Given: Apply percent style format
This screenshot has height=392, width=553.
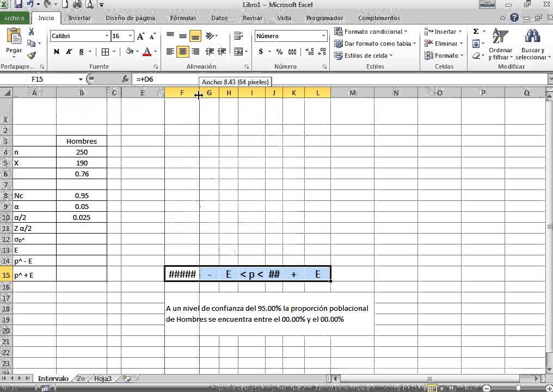Looking at the screenshot, I should 279,52.
